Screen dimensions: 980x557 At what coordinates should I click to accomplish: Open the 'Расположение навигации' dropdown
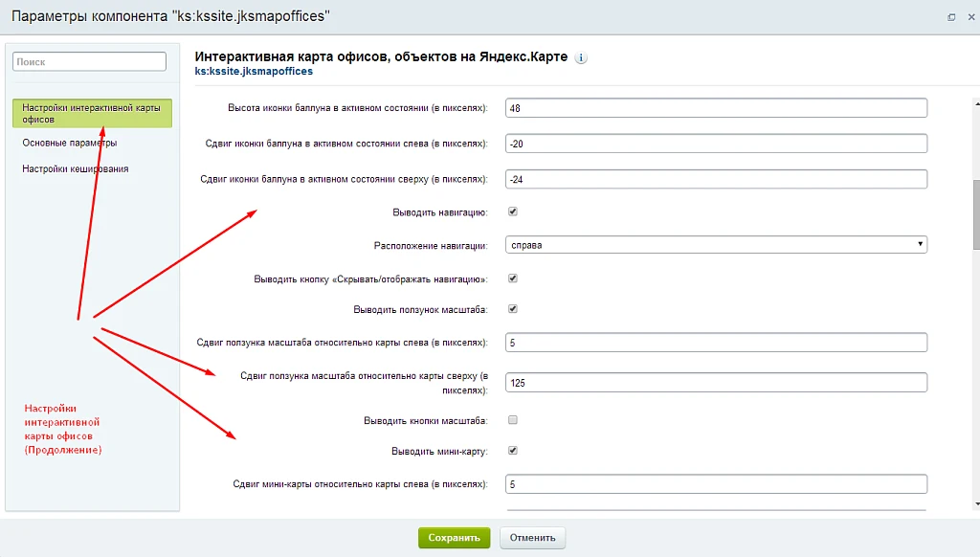(x=716, y=244)
